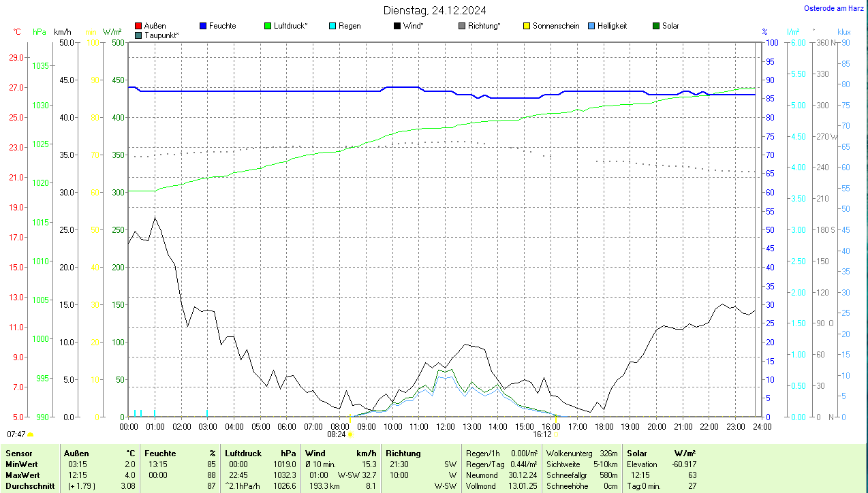The width and height of the screenshot is (868, 493).
Task: Click the Helligkeit legend square
Action: point(591,26)
